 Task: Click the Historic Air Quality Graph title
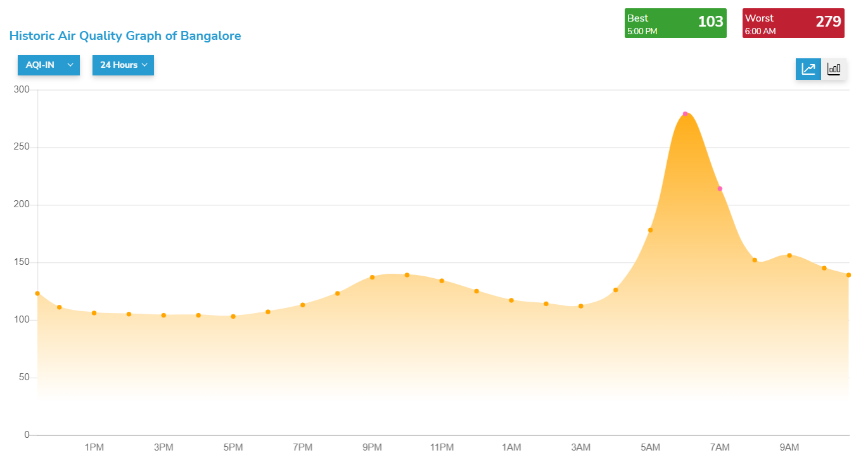(x=125, y=36)
